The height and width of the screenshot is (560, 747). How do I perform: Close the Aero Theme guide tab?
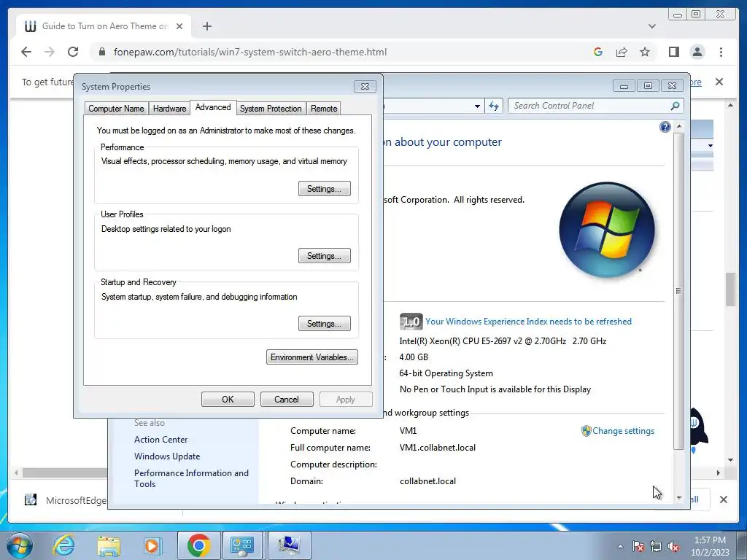[x=179, y=26]
